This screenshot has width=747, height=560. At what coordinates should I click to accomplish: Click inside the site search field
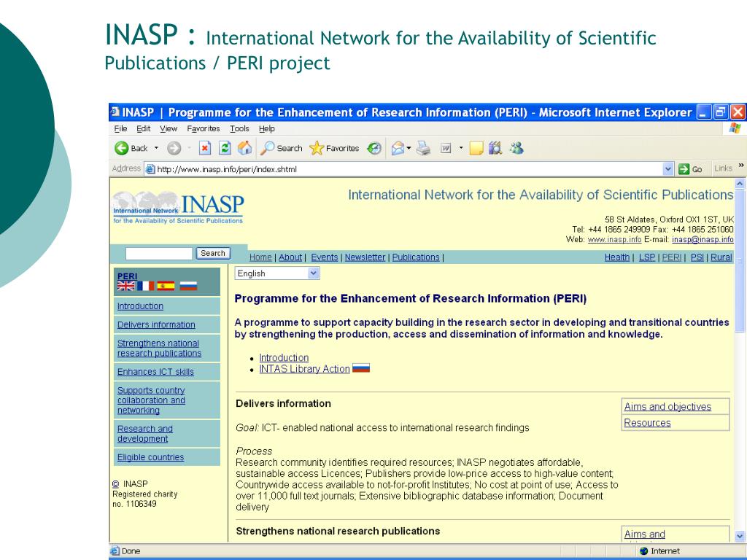click(x=159, y=253)
